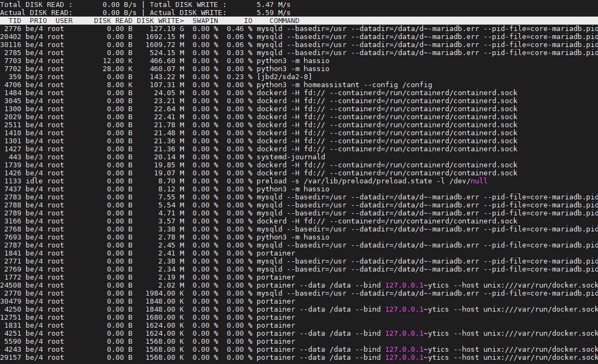Click the DISK READ column header
The height and width of the screenshot is (364, 598).
(x=113, y=21)
